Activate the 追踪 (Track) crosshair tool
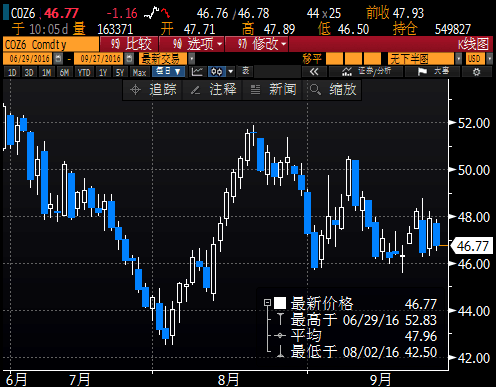 click(153, 90)
